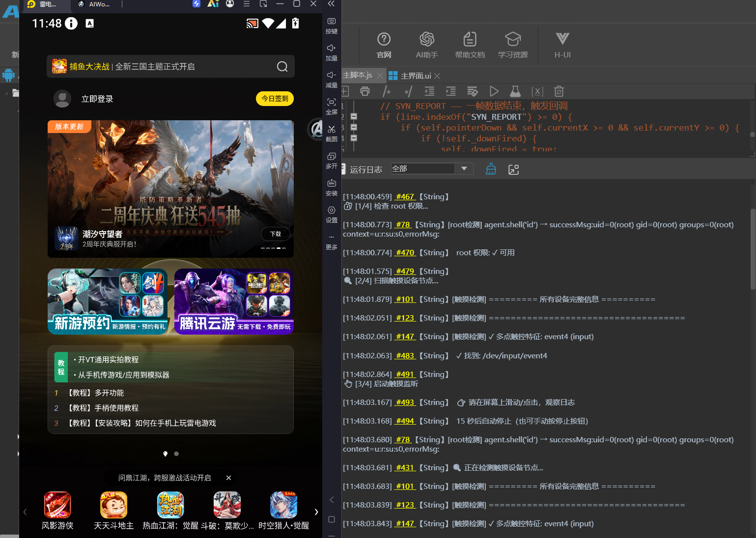Click emulator 减量 volume down
The image size is (756, 538).
click(x=332, y=80)
